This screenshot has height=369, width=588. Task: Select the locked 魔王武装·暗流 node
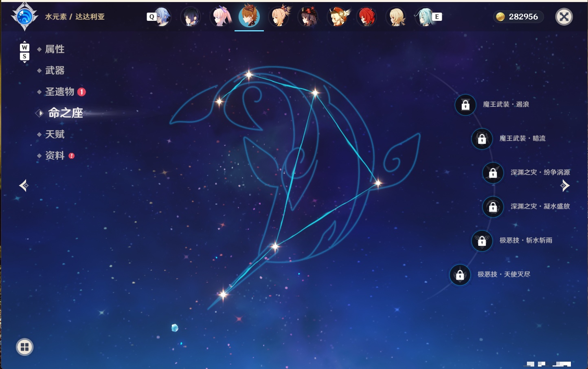click(482, 139)
